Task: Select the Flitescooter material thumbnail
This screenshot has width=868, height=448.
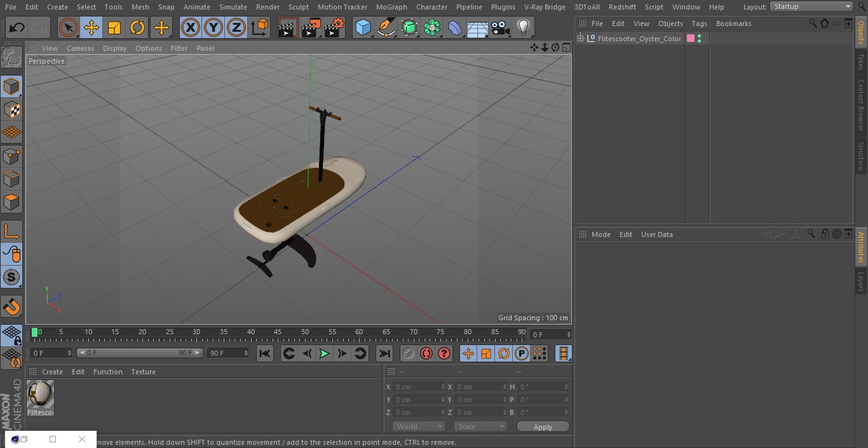Action: [x=41, y=395]
